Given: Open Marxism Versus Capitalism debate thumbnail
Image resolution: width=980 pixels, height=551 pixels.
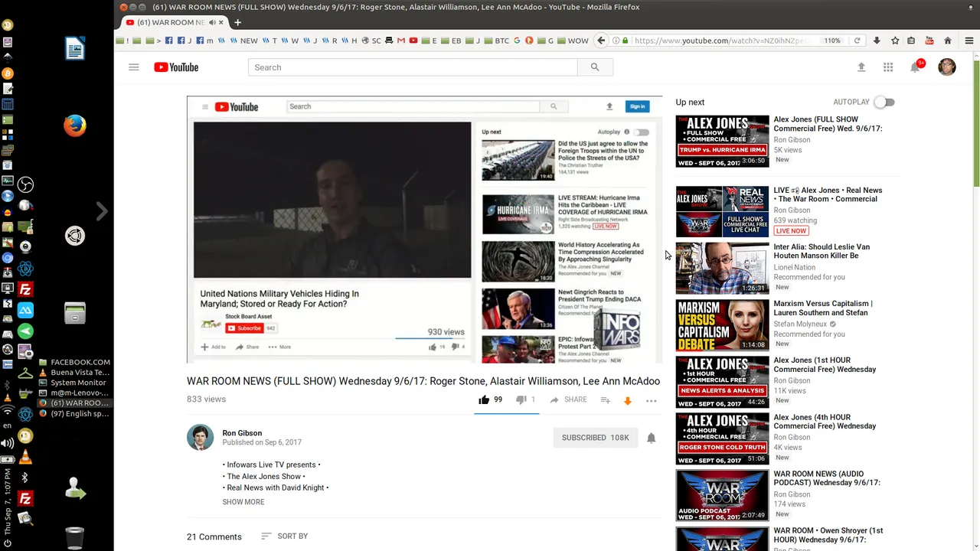Looking at the screenshot, I should click(x=722, y=325).
